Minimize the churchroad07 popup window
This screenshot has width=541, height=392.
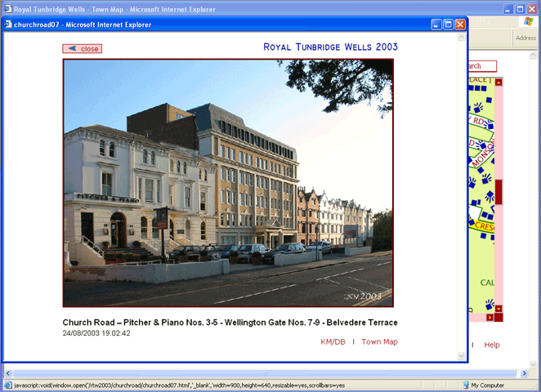[x=436, y=24]
